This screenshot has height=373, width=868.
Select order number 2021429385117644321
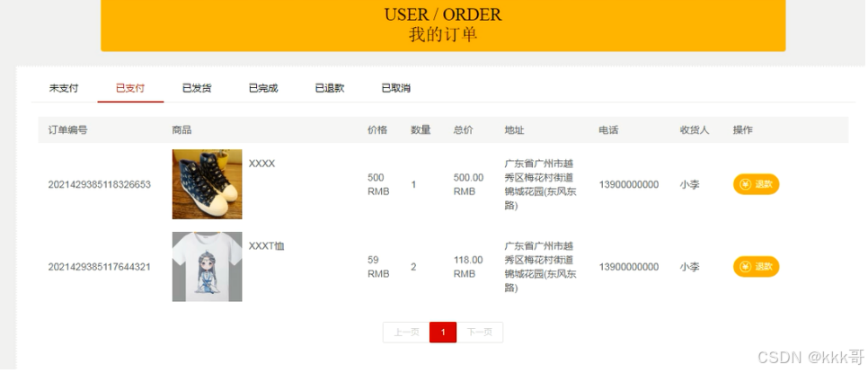point(99,267)
